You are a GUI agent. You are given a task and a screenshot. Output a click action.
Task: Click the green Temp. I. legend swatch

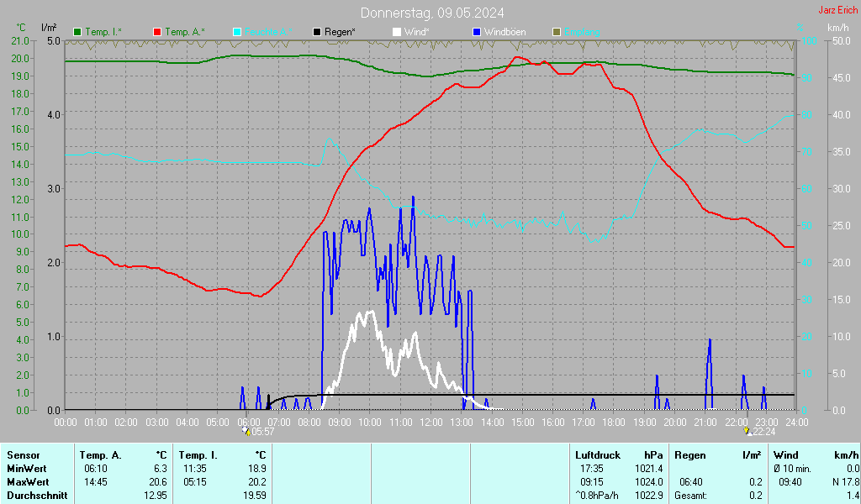[77, 33]
